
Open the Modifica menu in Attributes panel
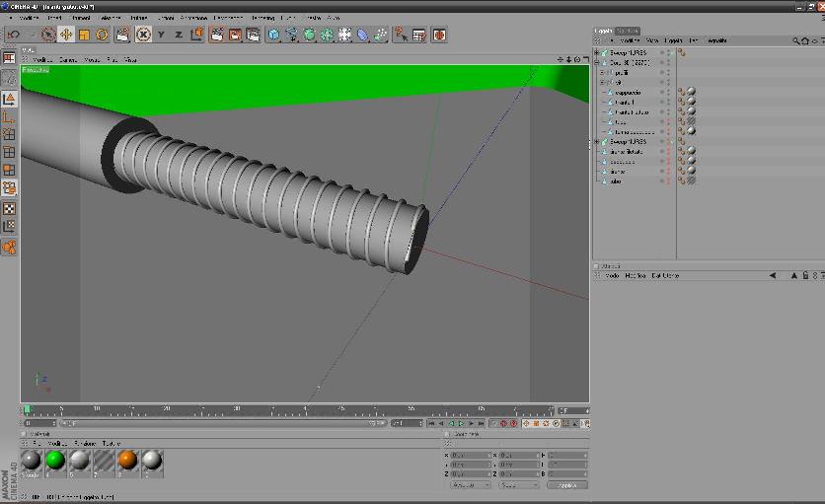[636, 276]
